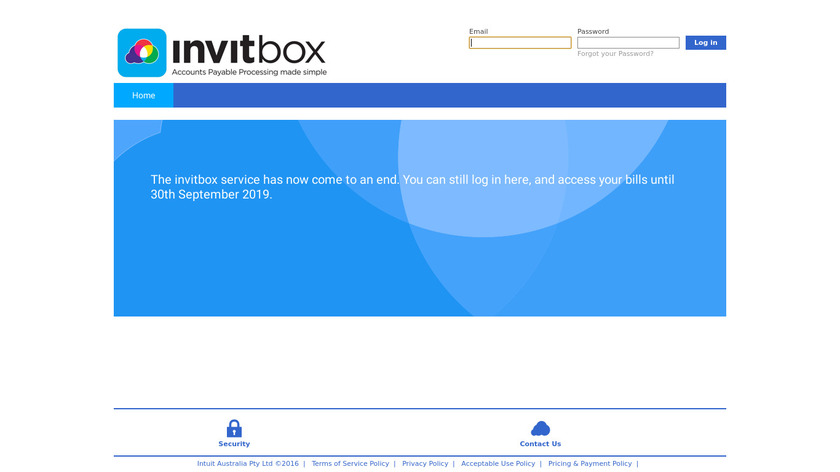840x472 pixels.
Task: Click the invitbox wordmark text
Action: (249, 49)
